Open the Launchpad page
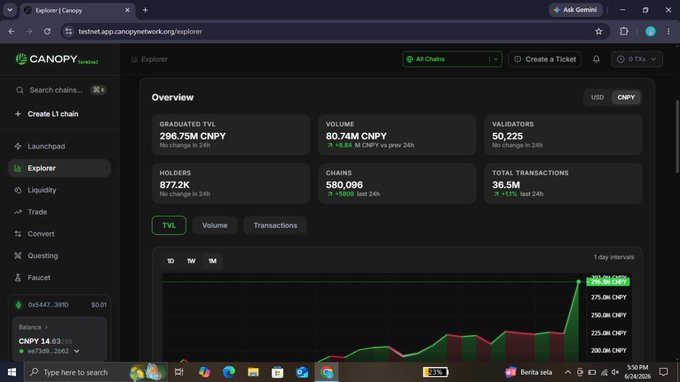 pos(59,146)
